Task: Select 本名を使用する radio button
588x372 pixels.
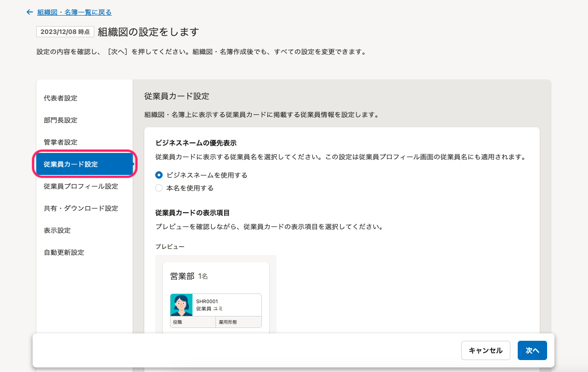Action: click(x=159, y=188)
